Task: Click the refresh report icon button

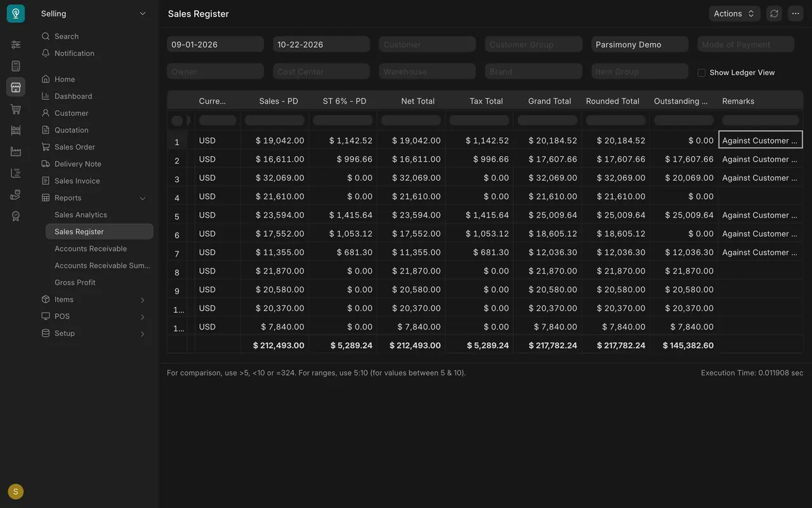Action: pos(774,13)
